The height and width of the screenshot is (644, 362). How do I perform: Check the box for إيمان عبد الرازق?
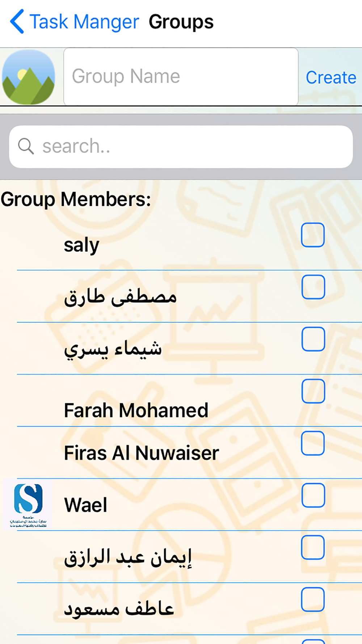pos(313,548)
